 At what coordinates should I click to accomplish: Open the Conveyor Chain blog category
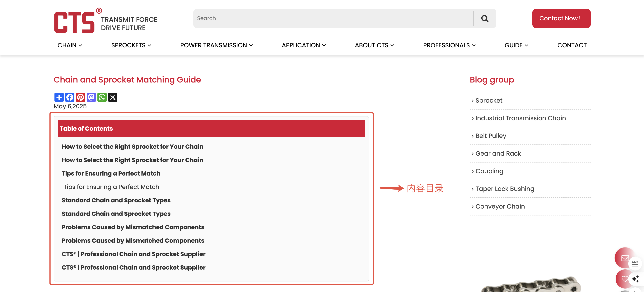coord(500,206)
